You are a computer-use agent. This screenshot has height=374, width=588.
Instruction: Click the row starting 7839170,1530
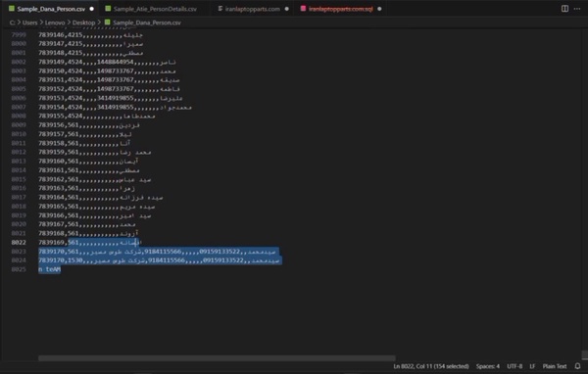point(160,260)
